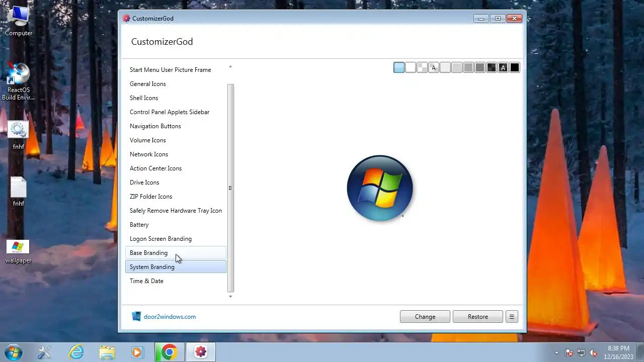This screenshot has width=644, height=362.
Task: Open the taskbar clock and date
Action: 618,352
